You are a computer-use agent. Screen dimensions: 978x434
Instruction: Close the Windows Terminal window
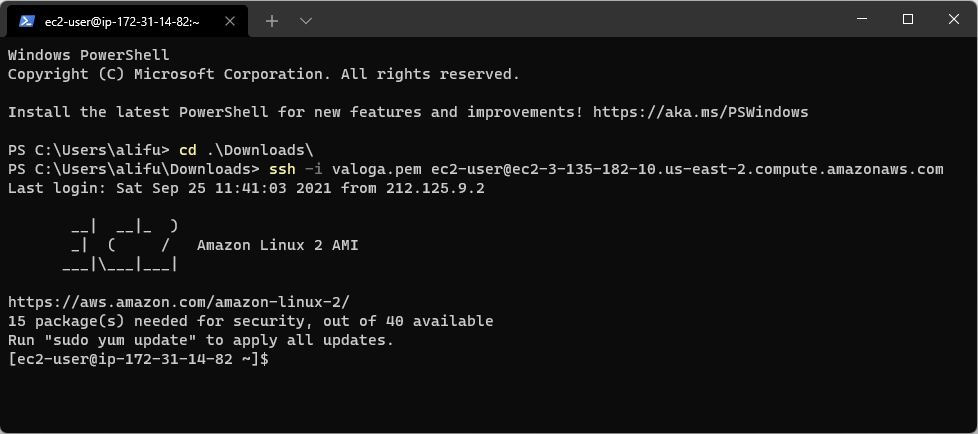point(954,19)
